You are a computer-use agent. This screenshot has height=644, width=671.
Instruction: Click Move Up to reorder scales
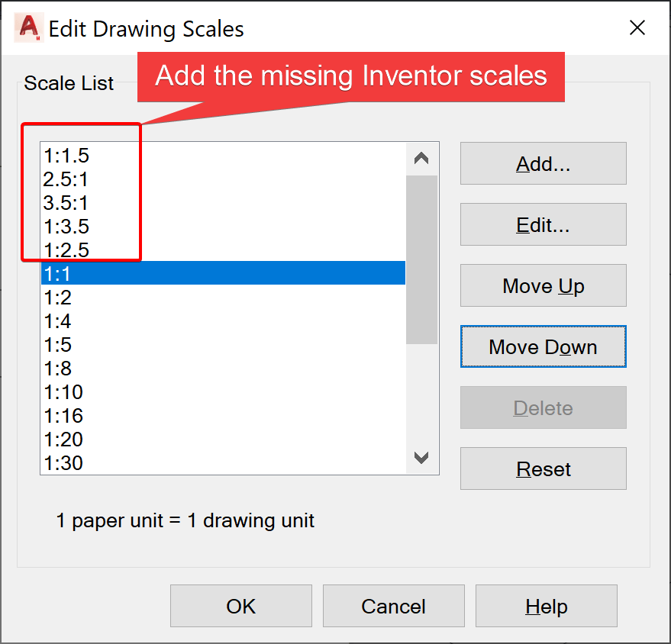(543, 285)
